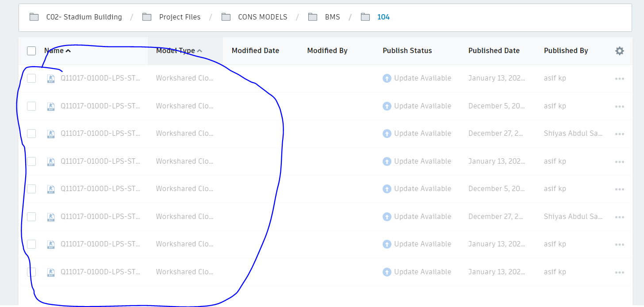The height and width of the screenshot is (307, 644).
Task: Sort by the Modified Date column
Action: point(255,51)
